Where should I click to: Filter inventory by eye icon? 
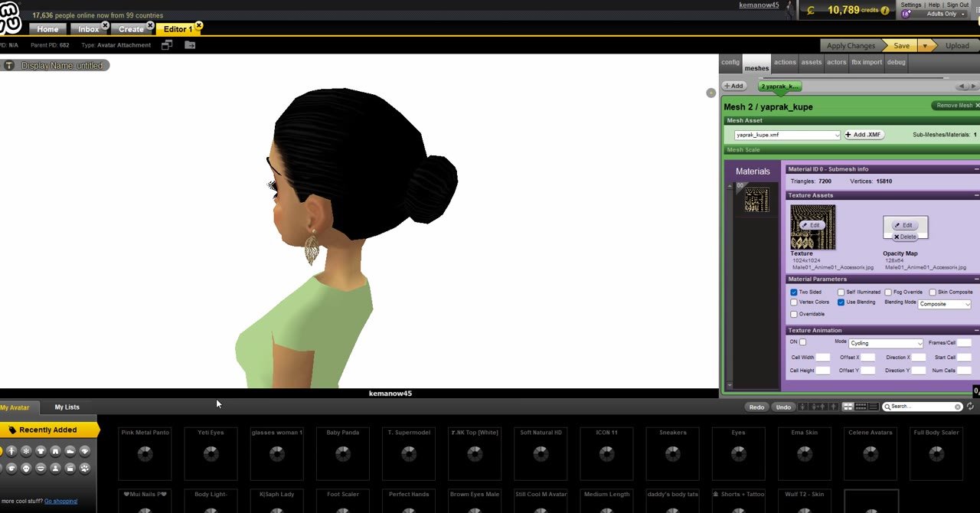point(11,468)
